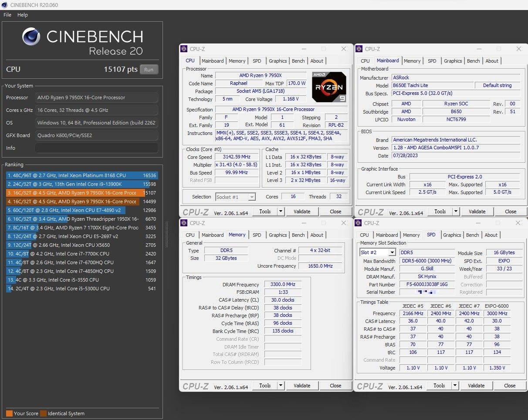Switch to the Graphics tab in the CPU window
Screen dimensions: 528x420
tap(278, 60)
